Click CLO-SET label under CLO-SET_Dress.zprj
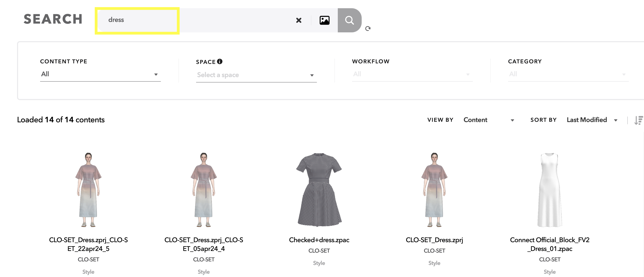 click(x=434, y=251)
